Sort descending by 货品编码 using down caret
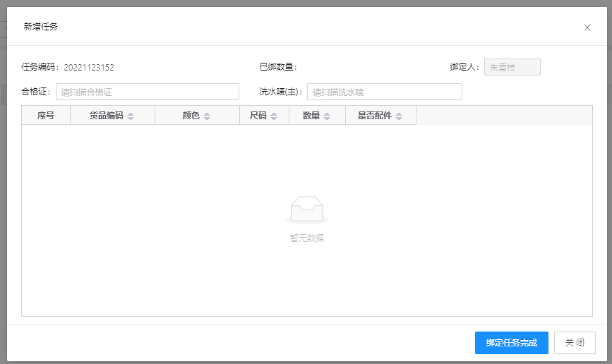The width and height of the screenshot is (612, 364). click(131, 119)
